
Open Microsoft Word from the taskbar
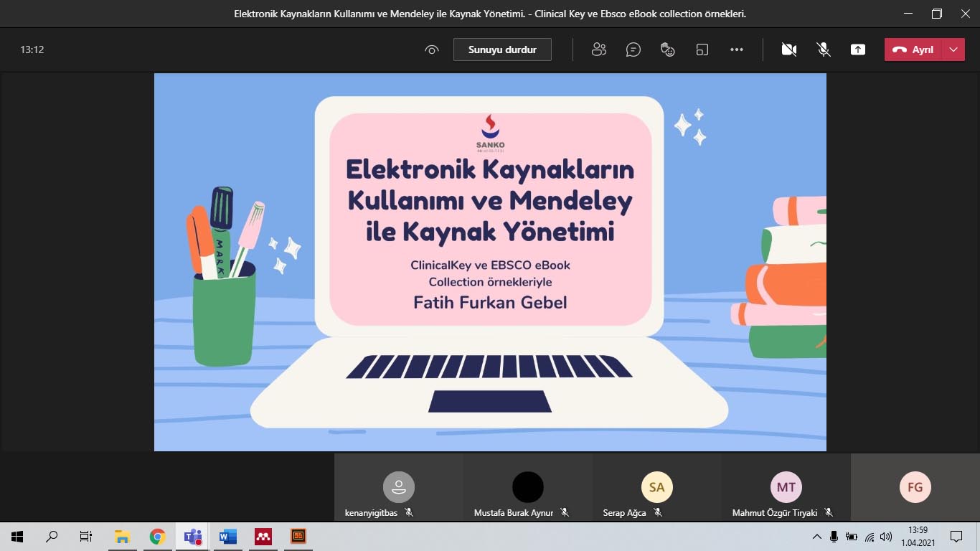coord(228,536)
